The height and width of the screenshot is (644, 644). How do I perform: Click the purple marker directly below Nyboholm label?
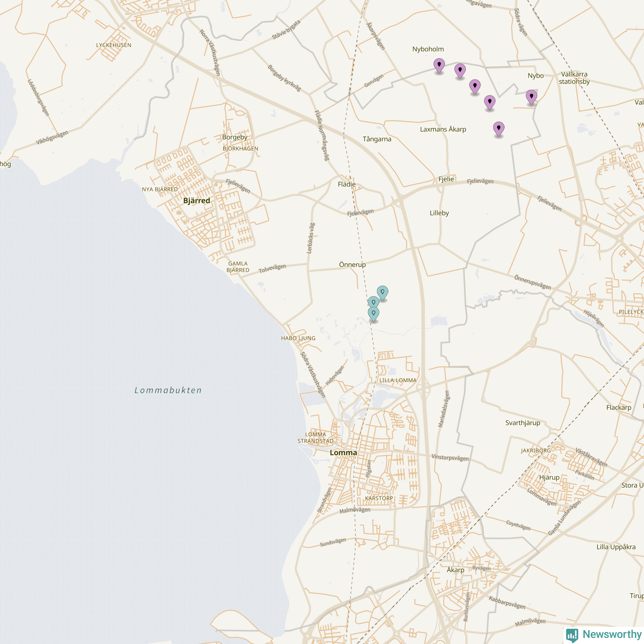pyautogui.click(x=439, y=65)
